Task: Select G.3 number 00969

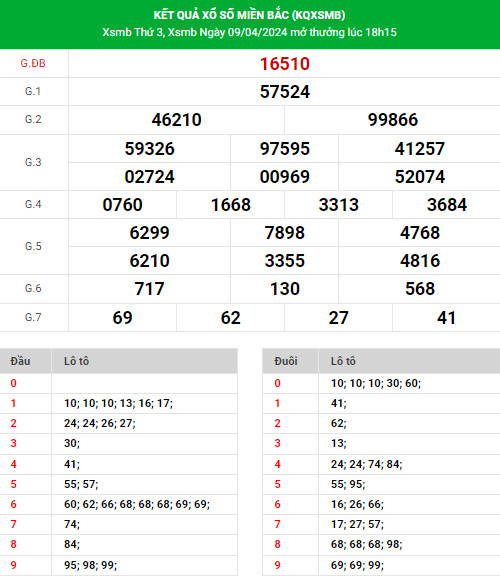Action: 285,177
